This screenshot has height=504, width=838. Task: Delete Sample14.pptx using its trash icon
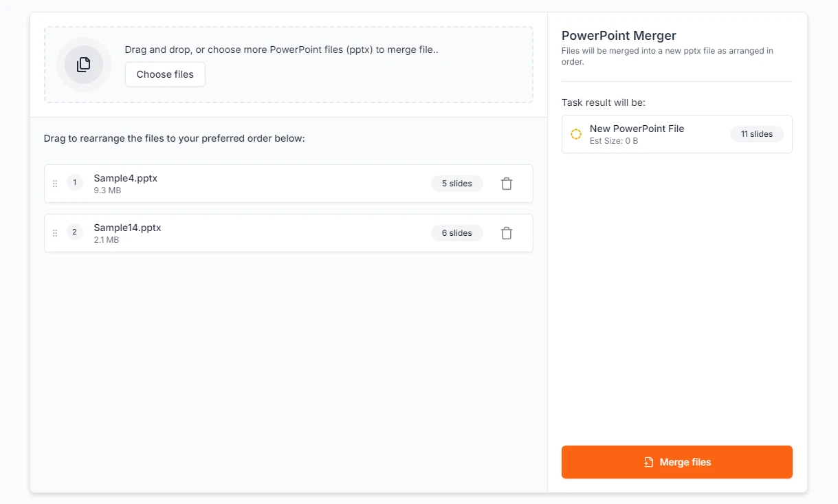click(x=507, y=233)
